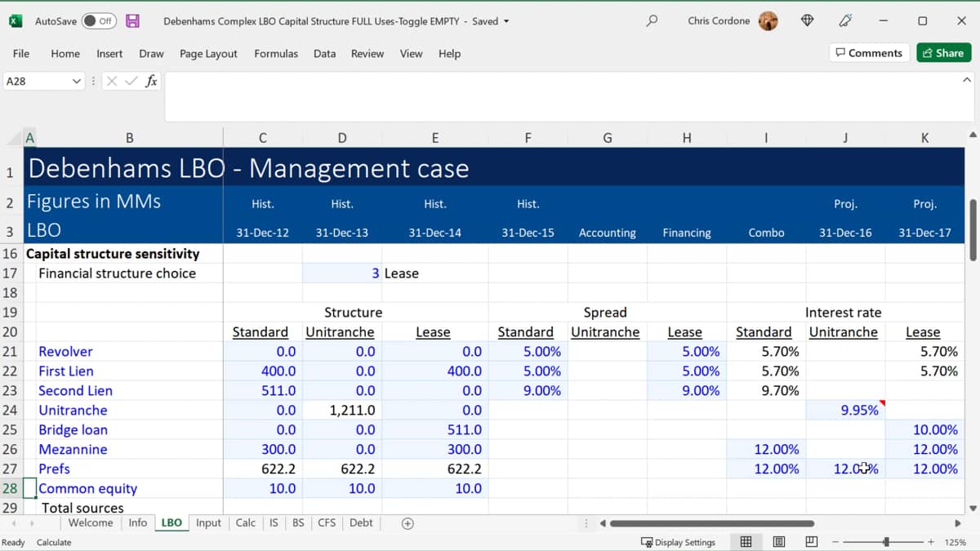The image size is (980, 551).
Task: Click the vertical scrollbar up arrow
Action: pyautogui.click(x=972, y=135)
